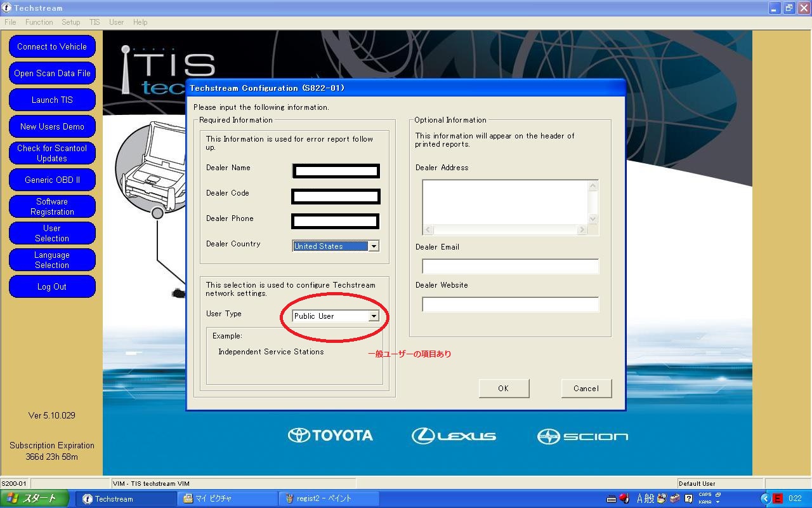Image resolution: width=812 pixels, height=508 pixels.
Task: Switch to the regist2 Paint taskbar window
Action: click(x=330, y=498)
